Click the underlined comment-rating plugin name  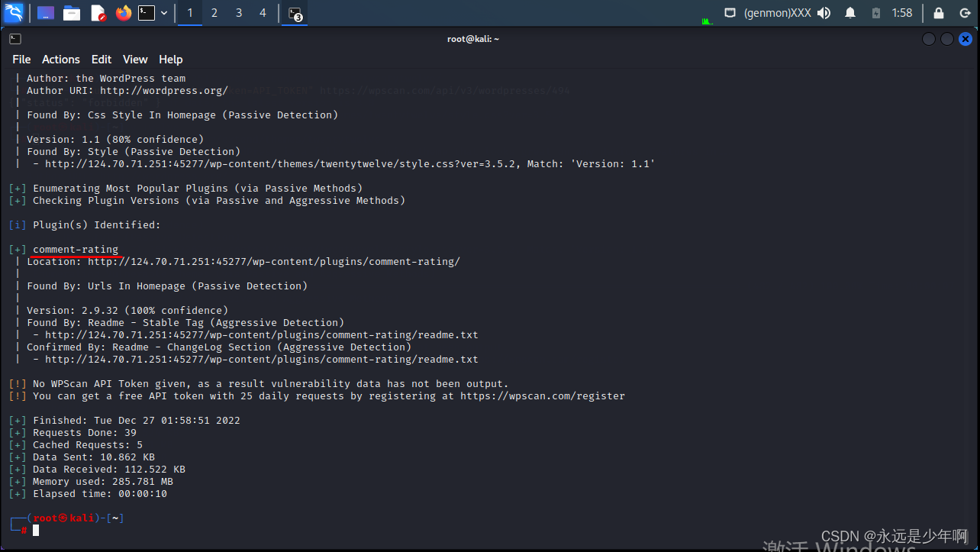click(x=76, y=250)
